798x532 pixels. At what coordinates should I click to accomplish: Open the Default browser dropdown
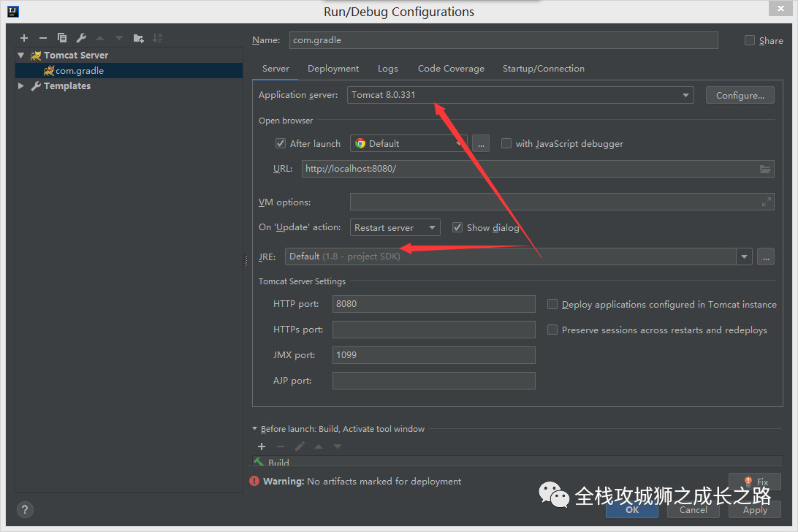(x=408, y=143)
